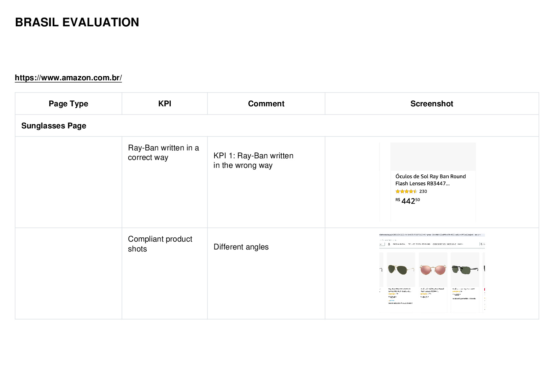The width and height of the screenshot is (554, 392).
Task: Open the amazon.com.br hyperlink
Action: (68, 78)
